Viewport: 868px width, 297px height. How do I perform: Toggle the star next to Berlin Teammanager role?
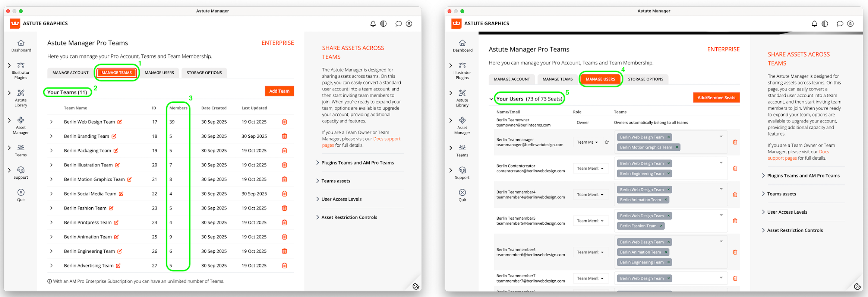pyautogui.click(x=607, y=142)
